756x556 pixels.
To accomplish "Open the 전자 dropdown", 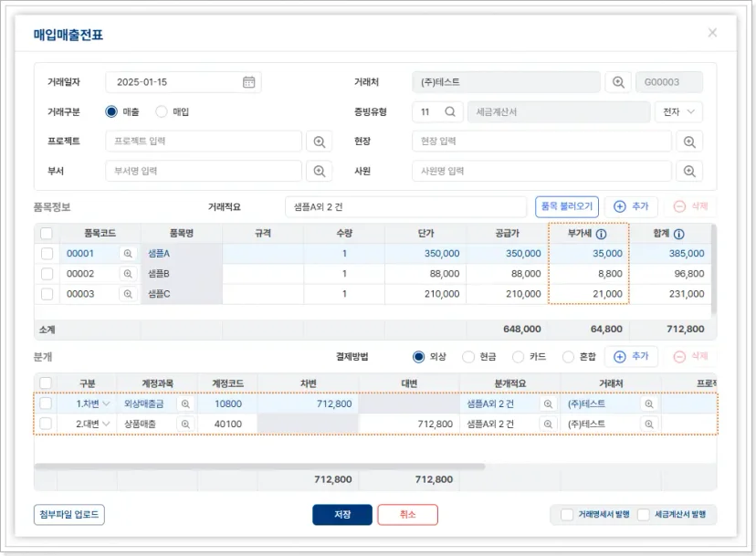I will point(678,112).
